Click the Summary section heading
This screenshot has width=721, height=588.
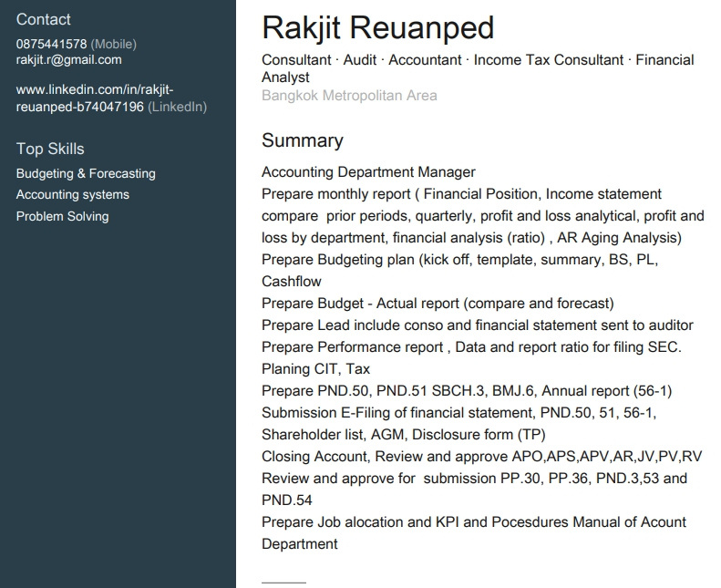(303, 140)
